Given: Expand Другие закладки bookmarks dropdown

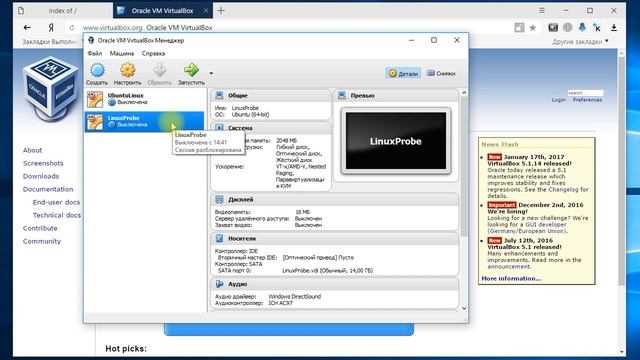Looking at the screenshot, I should 580,42.
